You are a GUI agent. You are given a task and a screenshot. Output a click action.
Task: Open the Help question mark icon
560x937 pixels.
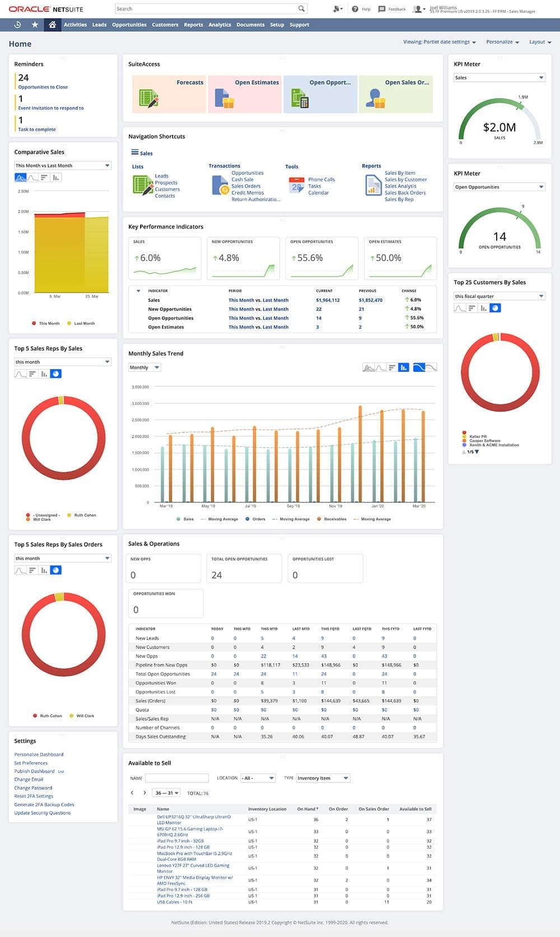coord(355,9)
